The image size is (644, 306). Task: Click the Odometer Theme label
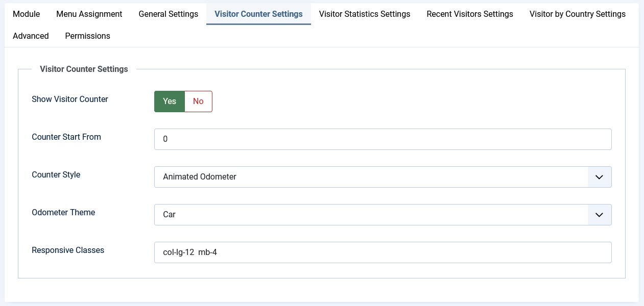coord(63,213)
